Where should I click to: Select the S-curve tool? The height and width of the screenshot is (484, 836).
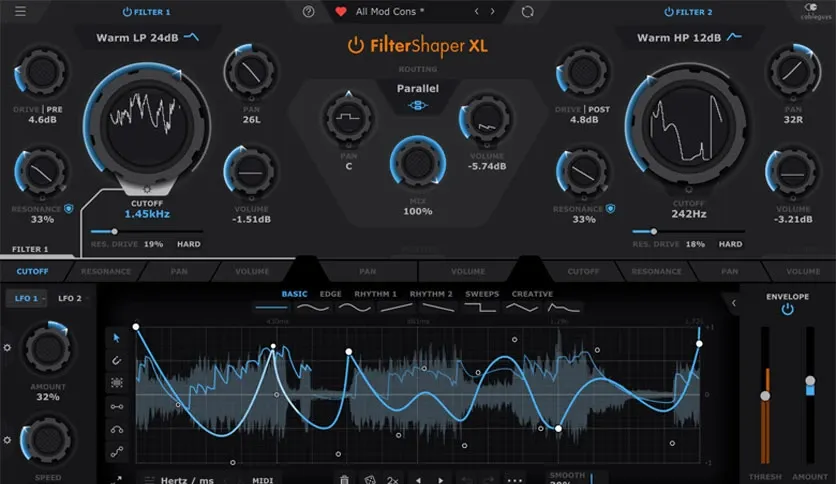pos(117,452)
